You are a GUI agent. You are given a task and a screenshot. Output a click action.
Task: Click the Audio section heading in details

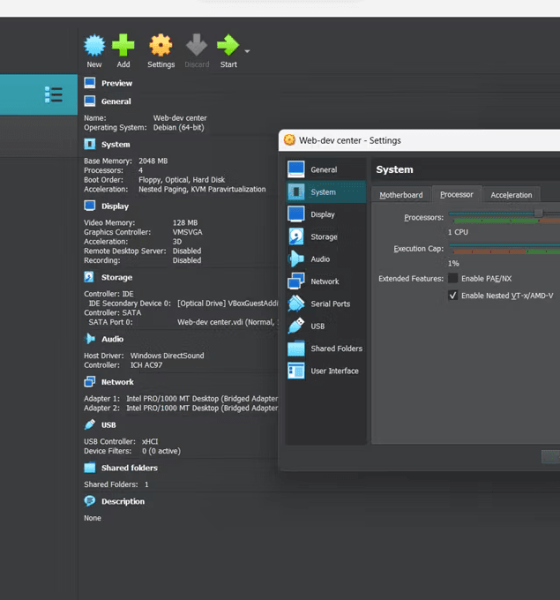(x=112, y=339)
